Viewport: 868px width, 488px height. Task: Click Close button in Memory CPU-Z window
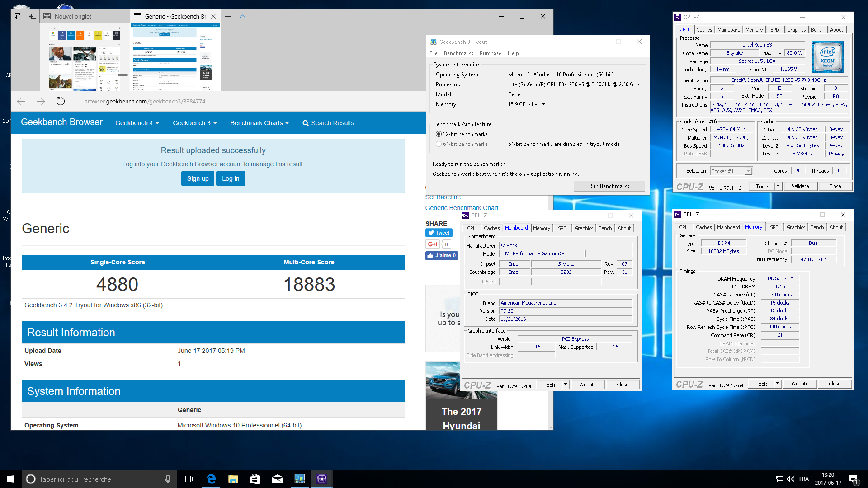(835, 384)
